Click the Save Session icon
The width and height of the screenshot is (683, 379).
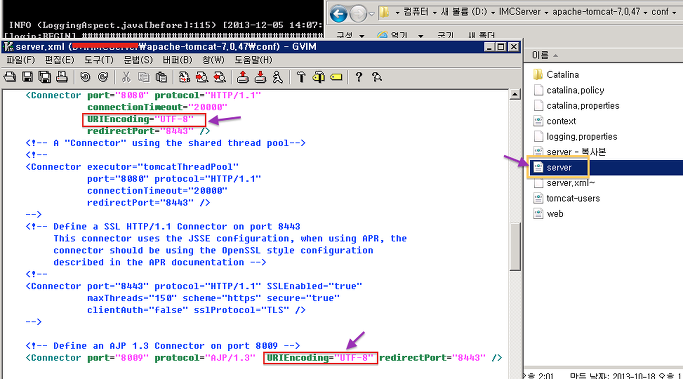click(x=260, y=77)
